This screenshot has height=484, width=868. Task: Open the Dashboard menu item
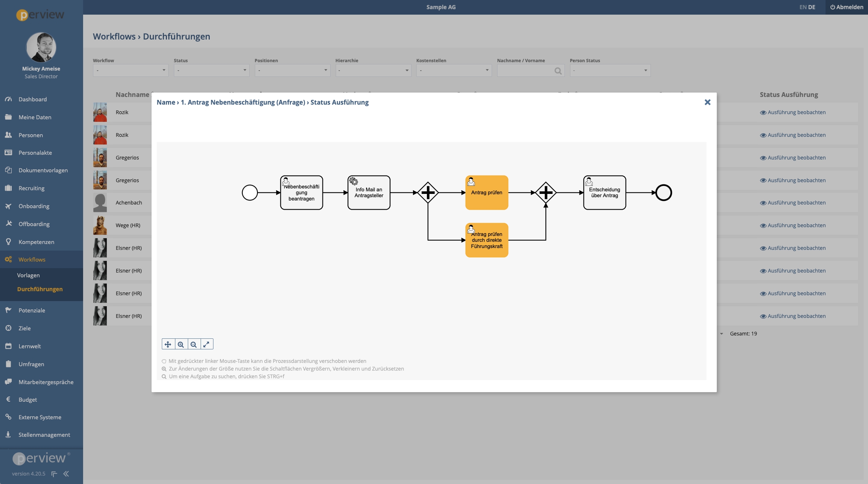pos(33,99)
